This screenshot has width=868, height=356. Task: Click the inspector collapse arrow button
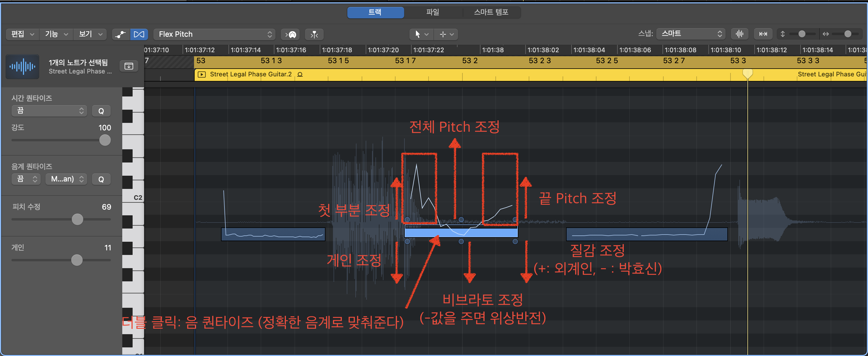(129, 66)
